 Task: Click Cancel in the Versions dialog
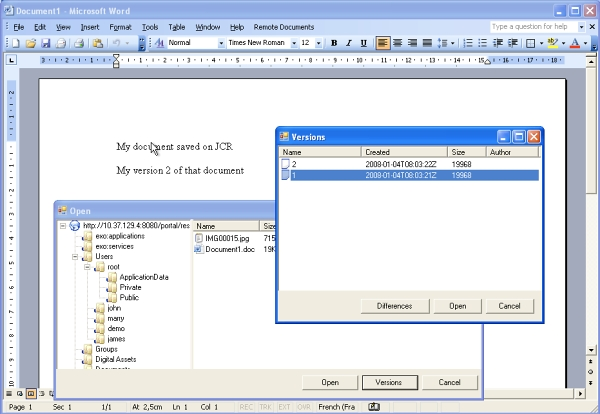click(509, 306)
